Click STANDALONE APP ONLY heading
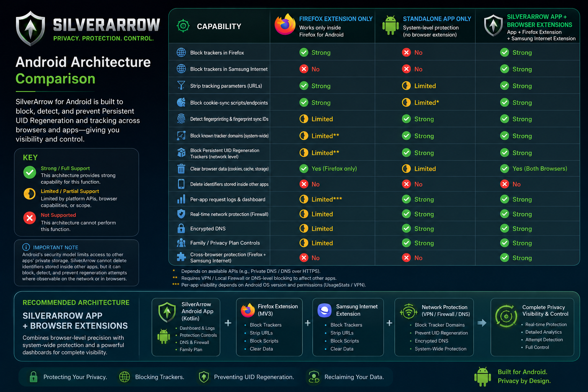This screenshot has height=392, width=588. tap(437, 19)
